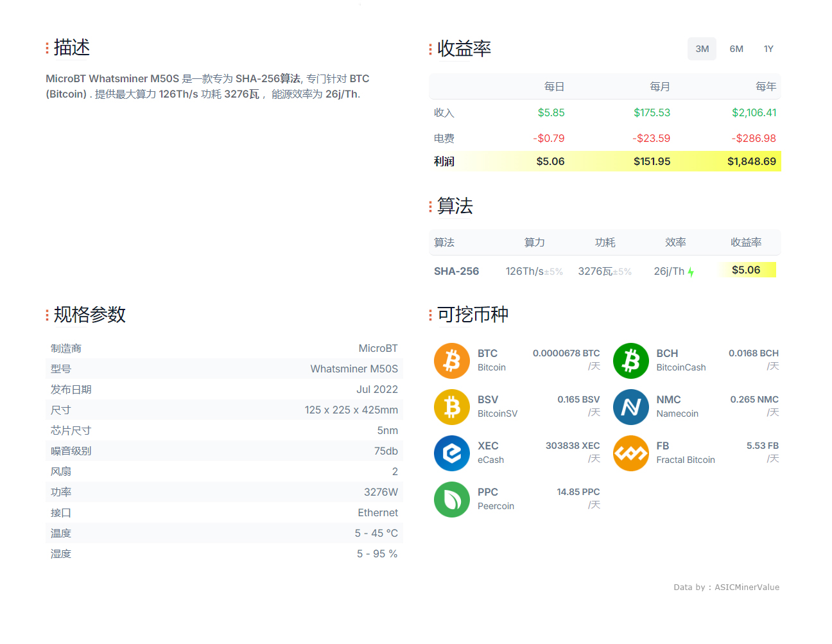The height and width of the screenshot is (644, 832).
Task: Click the humidity value 5 - 95 %
Action: click(377, 553)
